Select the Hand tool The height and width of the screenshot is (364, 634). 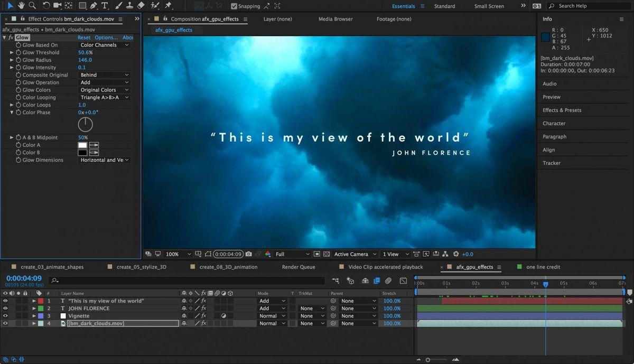[x=21, y=6]
